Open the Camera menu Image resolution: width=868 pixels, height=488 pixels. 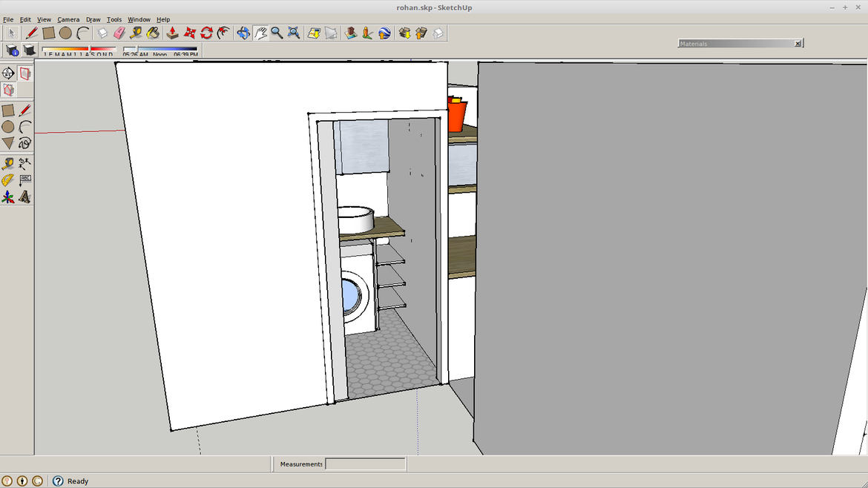click(68, 19)
